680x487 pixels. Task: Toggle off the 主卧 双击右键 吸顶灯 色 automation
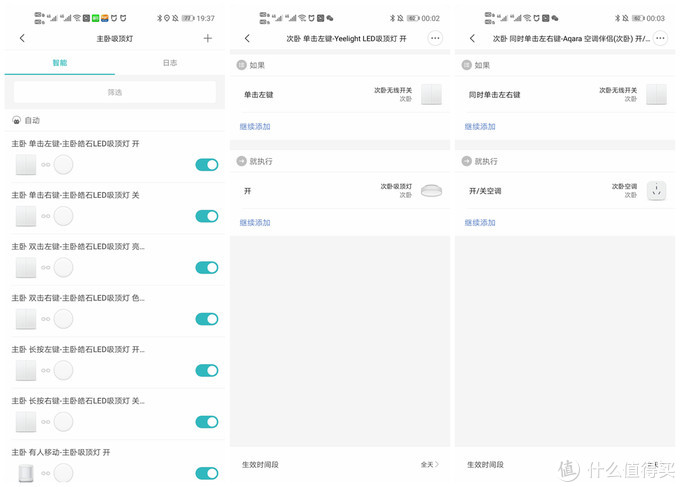point(207,319)
